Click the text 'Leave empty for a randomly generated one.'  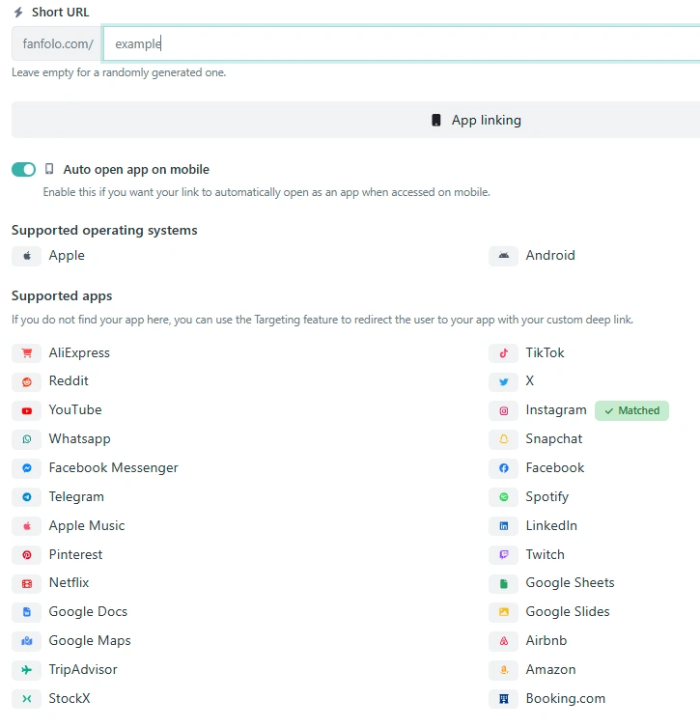tap(119, 72)
